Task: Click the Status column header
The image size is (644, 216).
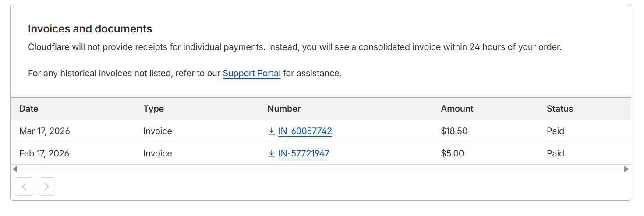Action: point(559,109)
